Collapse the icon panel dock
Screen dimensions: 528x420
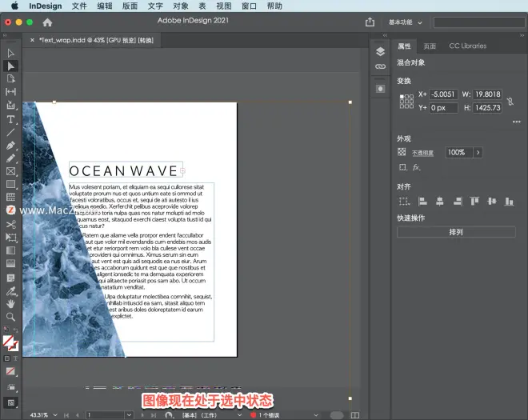tap(385, 35)
